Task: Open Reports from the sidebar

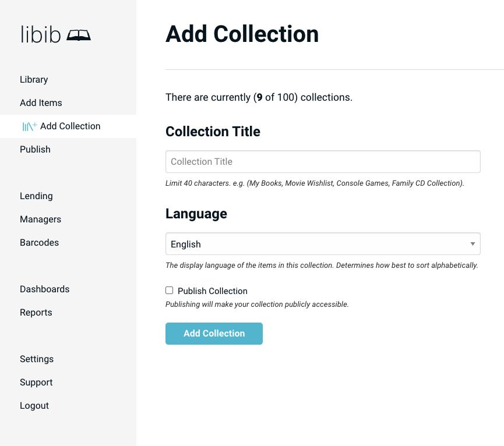Action: 36,312
